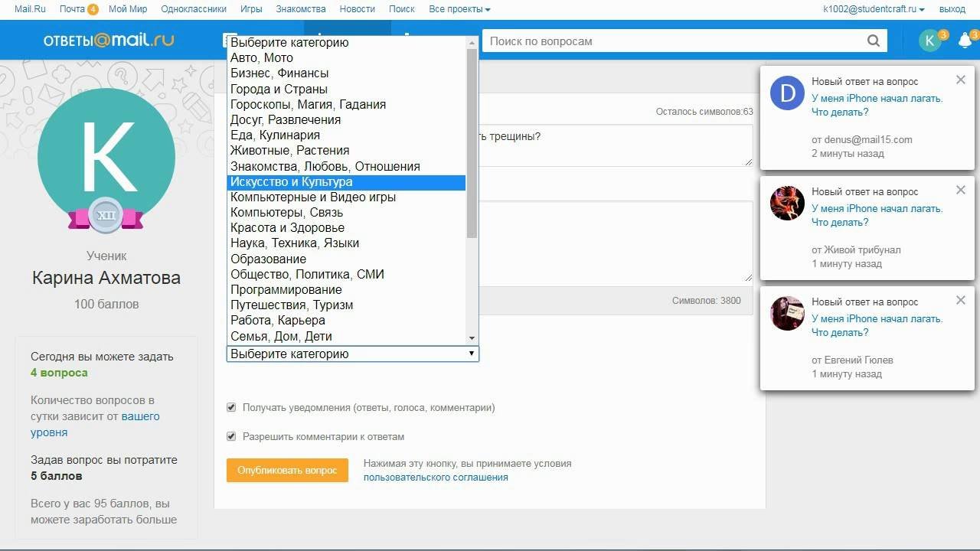This screenshot has width=980, height=551.
Task: Expand the Все проекты menu
Action: [x=459, y=9]
